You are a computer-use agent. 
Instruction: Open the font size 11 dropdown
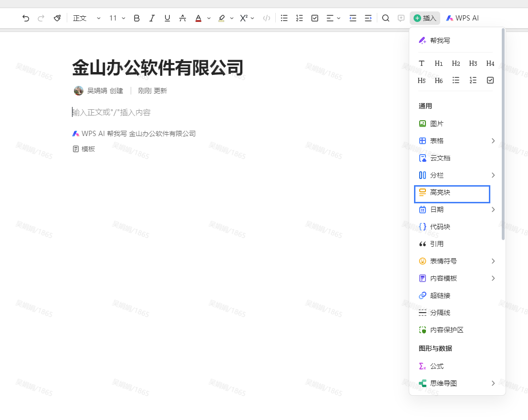click(117, 18)
